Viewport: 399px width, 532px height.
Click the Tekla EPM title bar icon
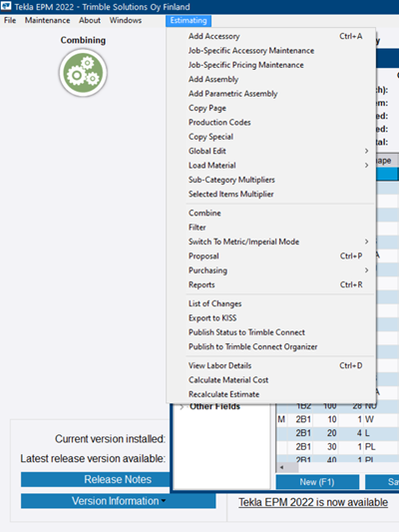coord(6,6)
